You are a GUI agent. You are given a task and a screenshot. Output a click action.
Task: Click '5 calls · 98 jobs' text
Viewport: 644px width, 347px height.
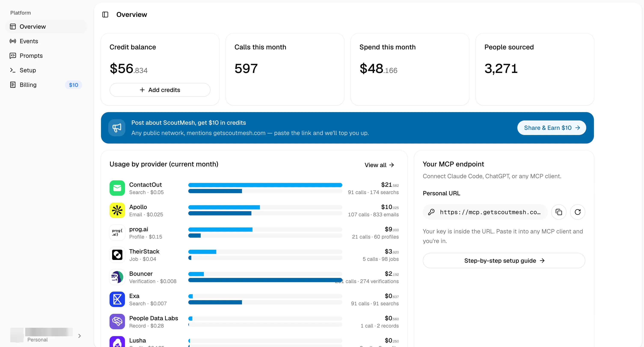[x=380, y=259]
